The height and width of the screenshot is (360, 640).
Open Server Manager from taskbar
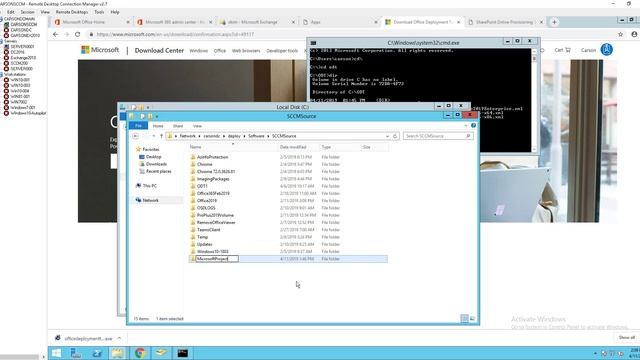(x=76, y=353)
